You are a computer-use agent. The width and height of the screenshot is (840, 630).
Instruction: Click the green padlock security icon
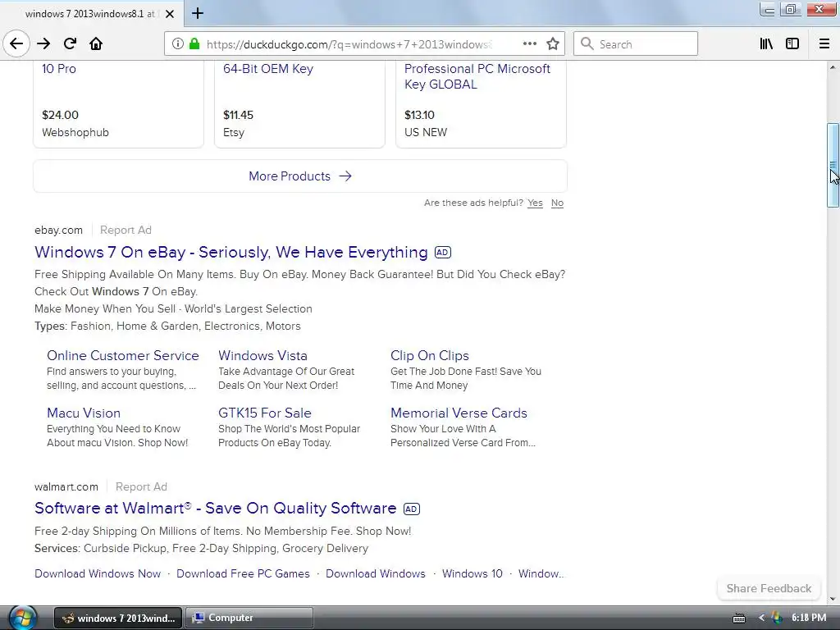pyautogui.click(x=194, y=43)
